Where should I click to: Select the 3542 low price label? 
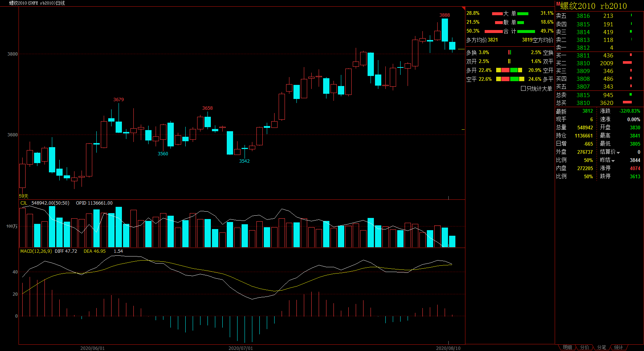pyautogui.click(x=244, y=161)
